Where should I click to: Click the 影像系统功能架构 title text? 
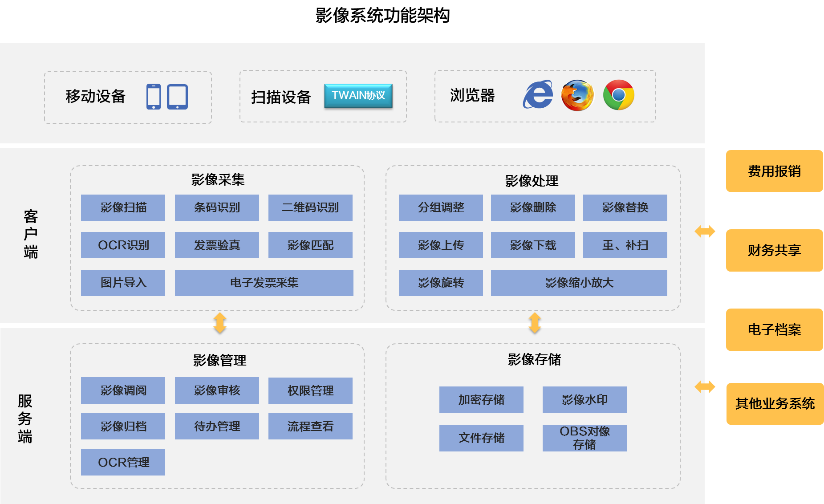[382, 16]
